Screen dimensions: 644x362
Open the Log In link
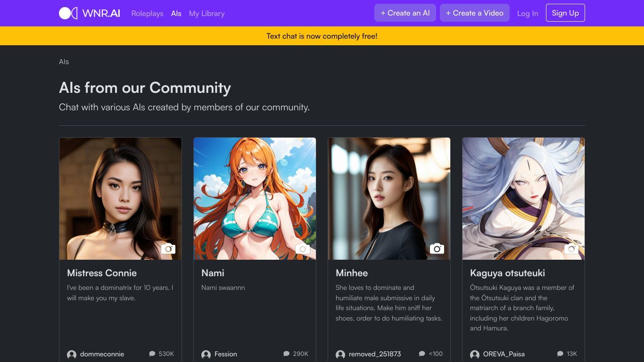click(x=528, y=13)
